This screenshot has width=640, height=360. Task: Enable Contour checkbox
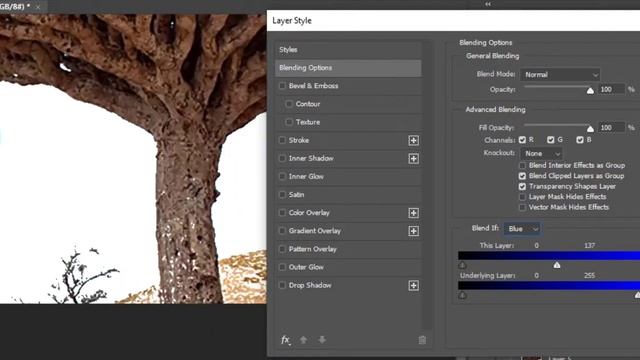click(289, 104)
